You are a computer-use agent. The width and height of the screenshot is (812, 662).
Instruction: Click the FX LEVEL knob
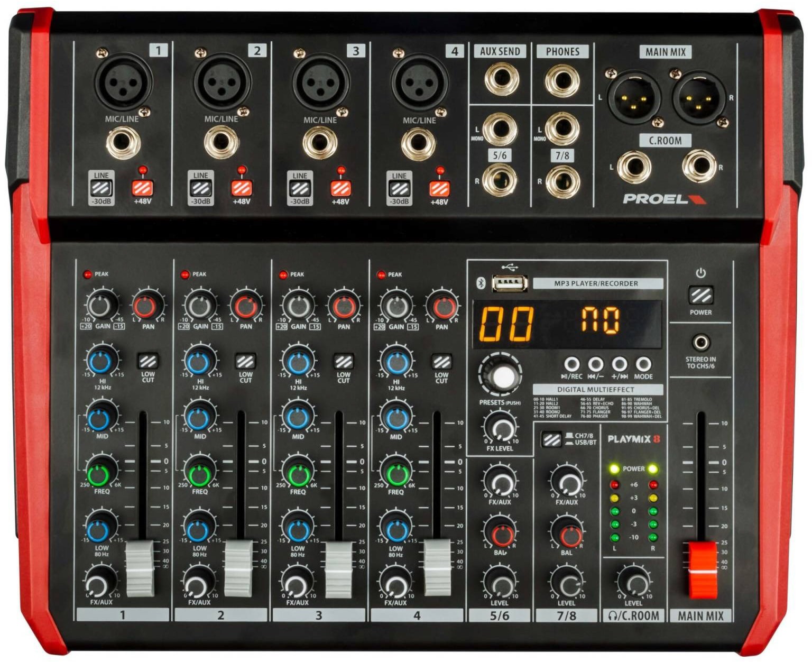pyautogui.click(x=500, y=429)
